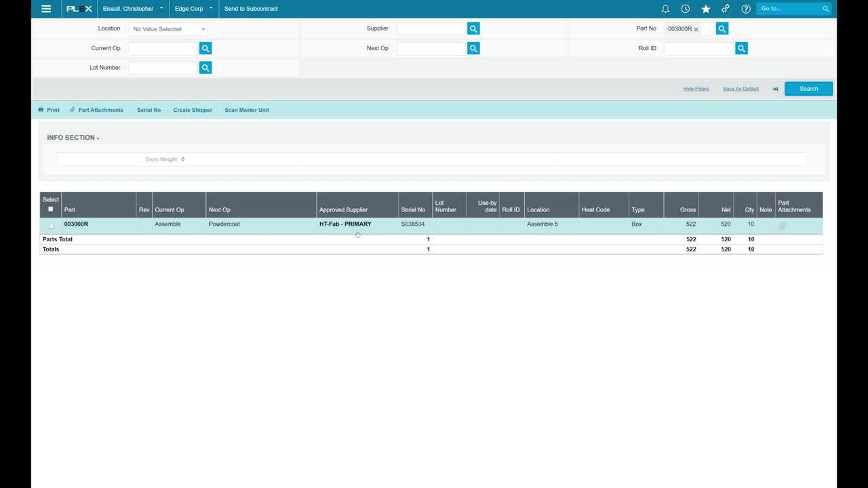The width and height of the screenshot is (868, 488).
Task: Click the Lot Number column header
Action: tap(450, 205)
